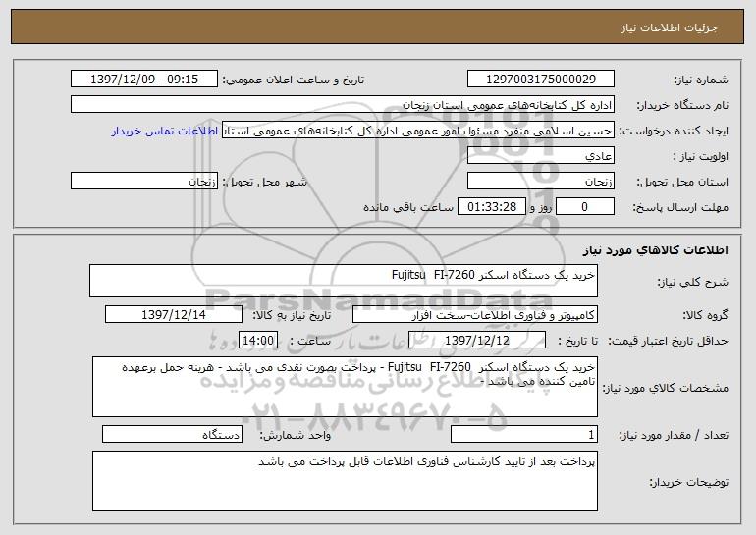Click the buyer notes text area
The height and width of the screenshot is (535, 756).
coord(345,481)
